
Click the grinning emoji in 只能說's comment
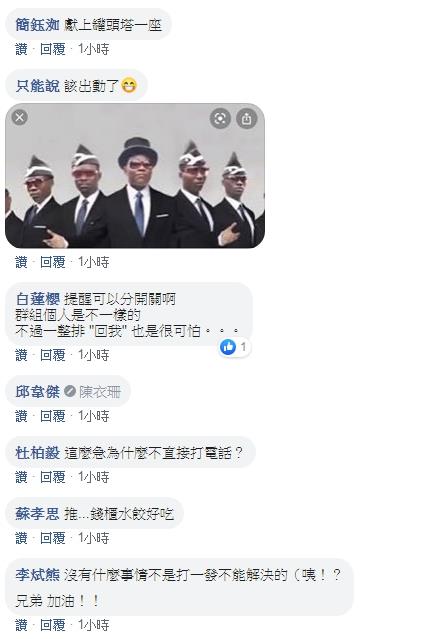point(129,86)
